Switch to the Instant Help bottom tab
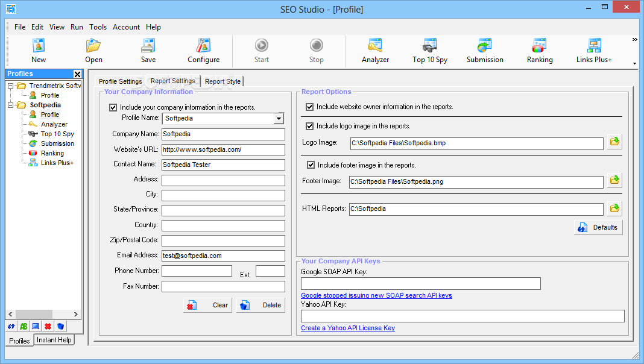This screenshot has width=644, height=364. click(54, 340)
